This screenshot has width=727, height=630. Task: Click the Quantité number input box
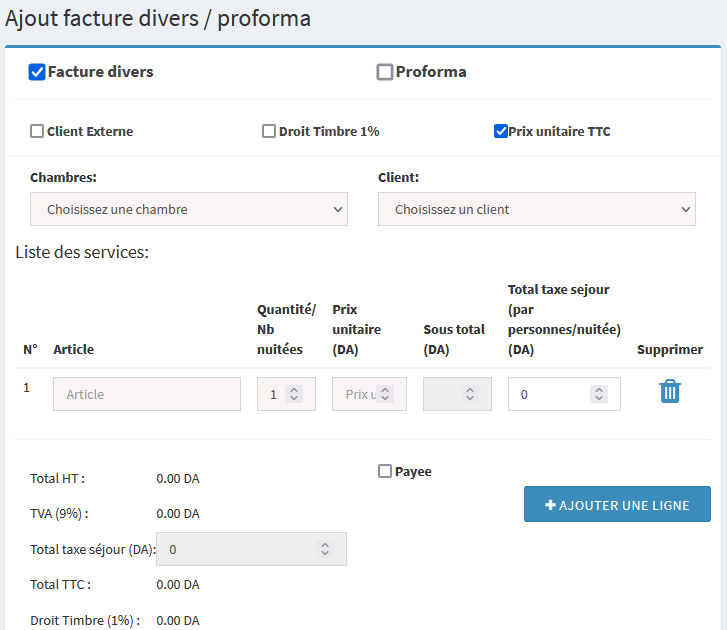pyautogui.click(x=272, y=394)
